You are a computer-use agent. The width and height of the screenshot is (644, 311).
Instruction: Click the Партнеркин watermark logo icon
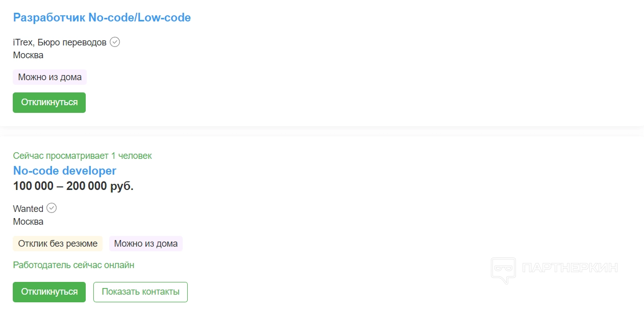(x=504, y=269)
